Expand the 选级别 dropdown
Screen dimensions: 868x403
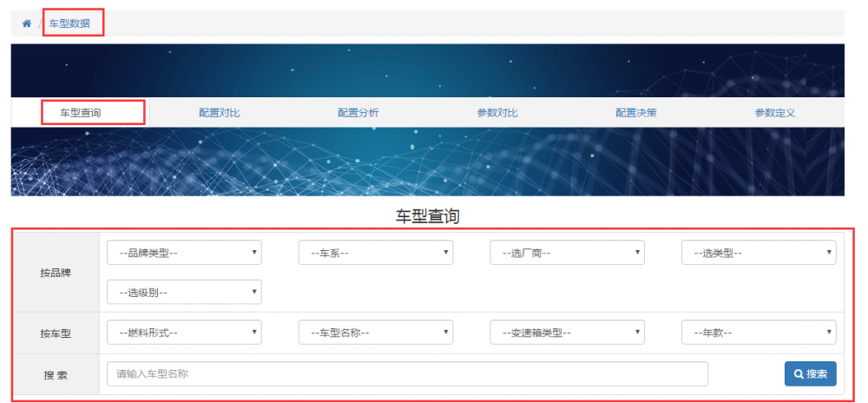pyautogui.click(x=184, y=292)
